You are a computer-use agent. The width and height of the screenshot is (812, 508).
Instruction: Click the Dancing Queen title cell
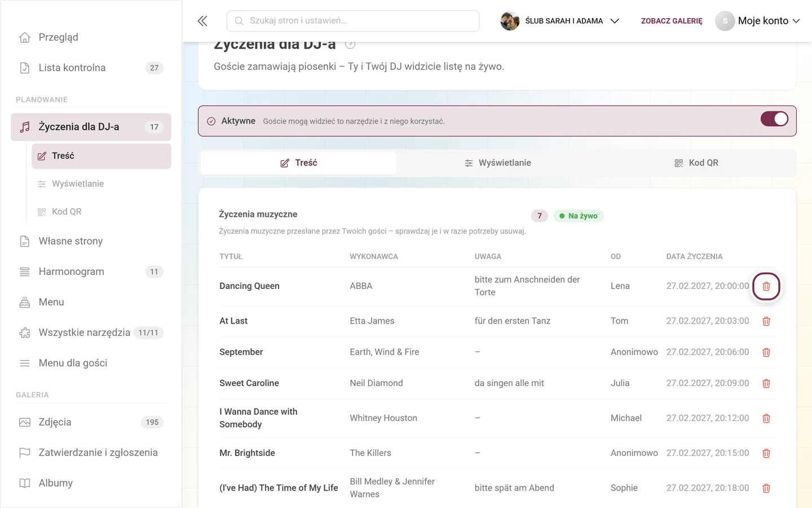click(x=249, y=286)
